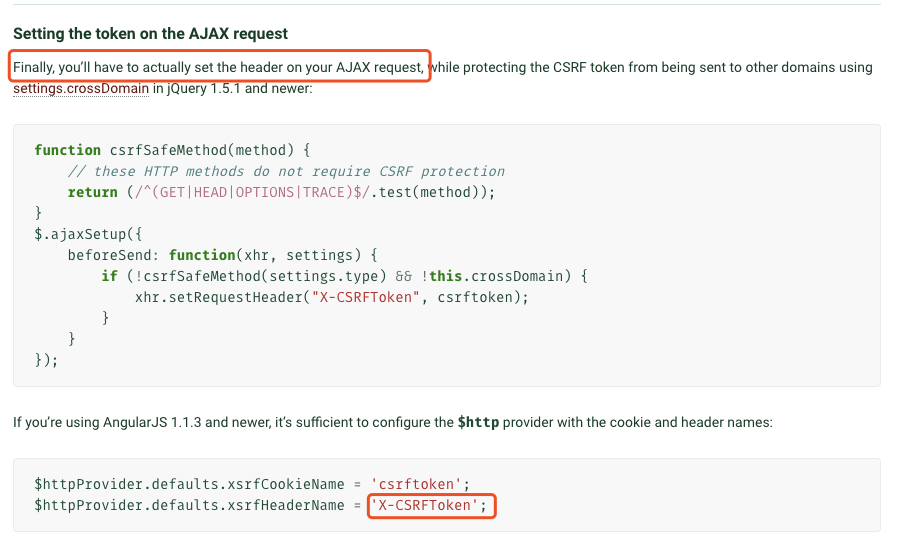Click the heading Setting the token on AJAX request
The width and height of the screenshot is (917, 558).
point(150,34)
